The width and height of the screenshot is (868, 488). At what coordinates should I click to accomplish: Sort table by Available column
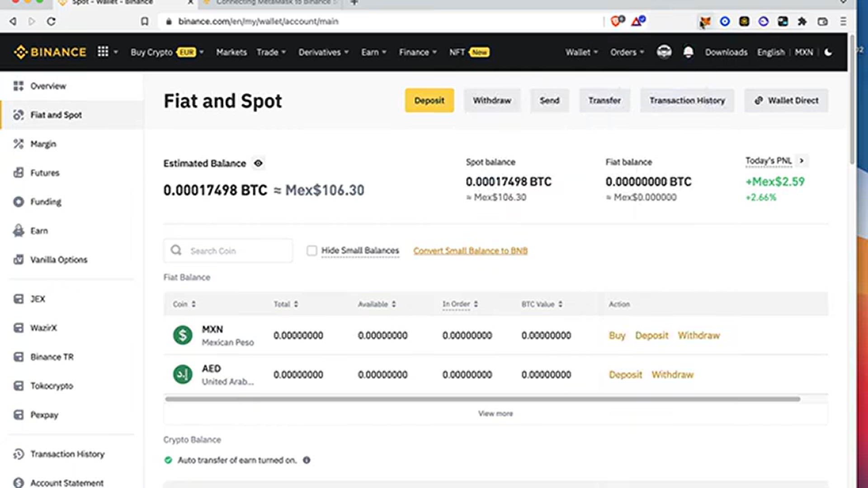377,304
